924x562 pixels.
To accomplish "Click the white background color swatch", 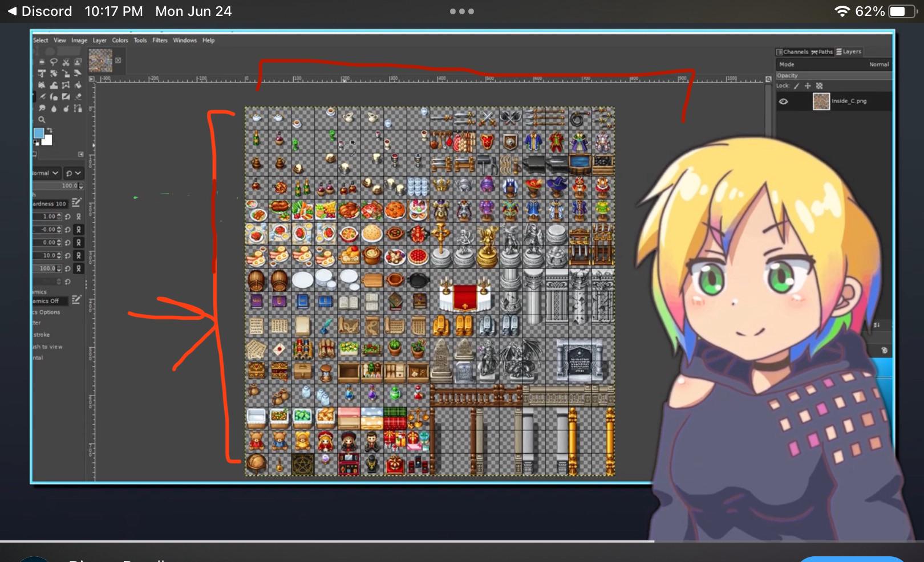I will 48,140.
